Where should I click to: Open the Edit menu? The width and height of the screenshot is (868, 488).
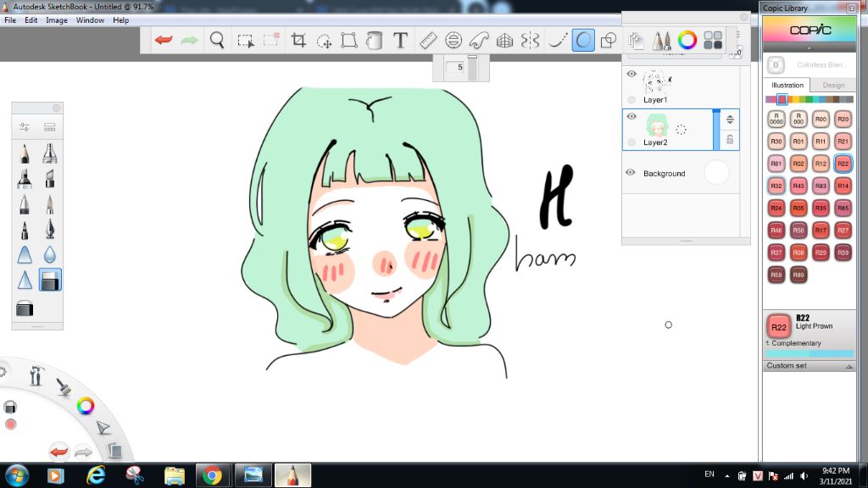click(31, 20)
